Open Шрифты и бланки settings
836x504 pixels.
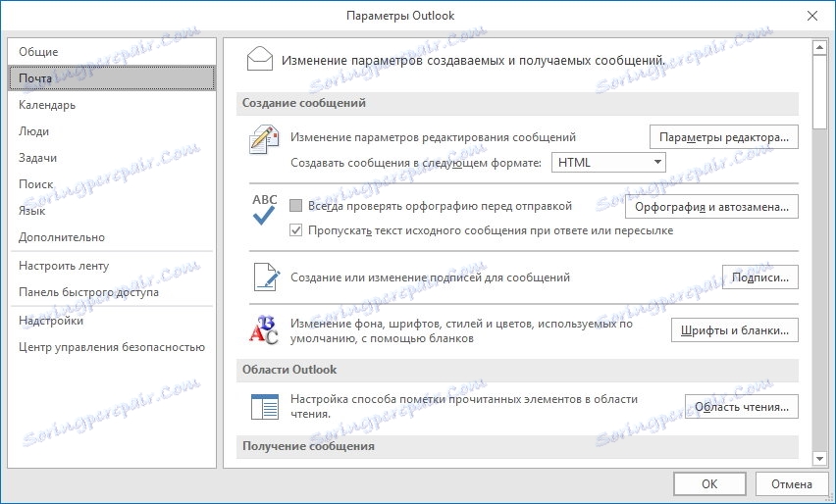pos(734,330)
